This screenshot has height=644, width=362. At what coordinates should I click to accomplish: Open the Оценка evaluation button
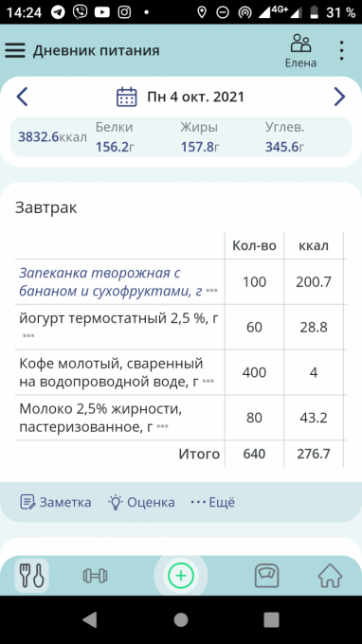point(141,502)
